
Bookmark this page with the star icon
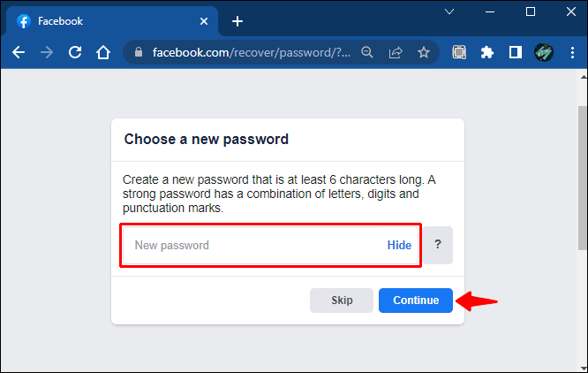424,52
